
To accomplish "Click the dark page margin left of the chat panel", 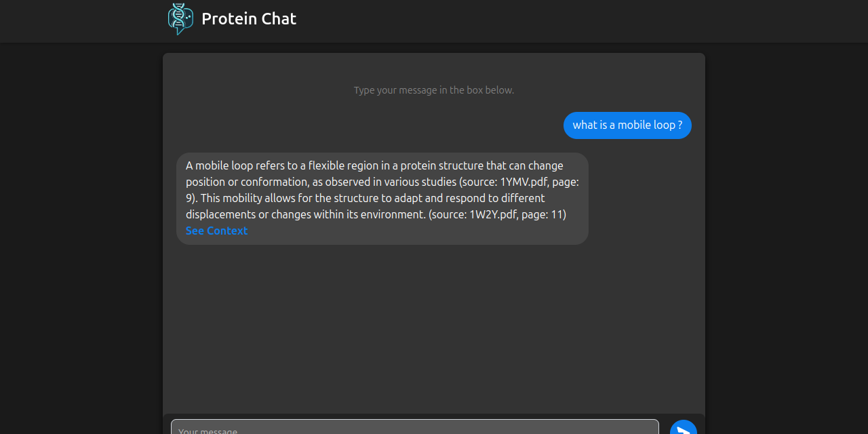I will [81, 237].
